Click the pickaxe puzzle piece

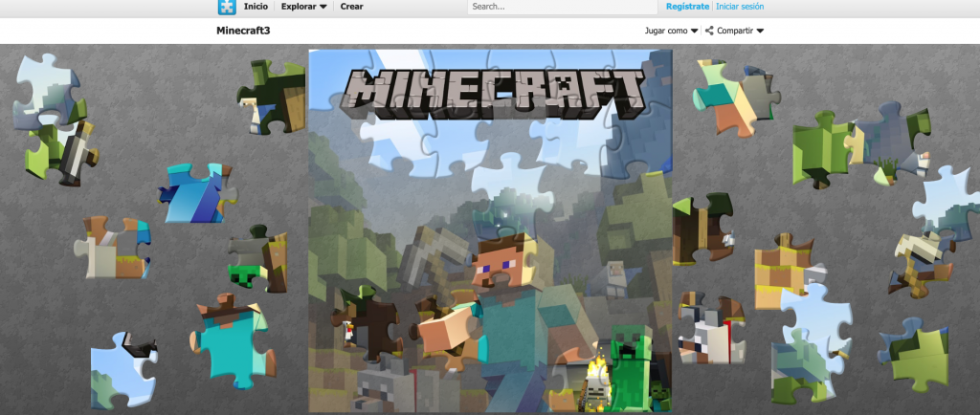(917, 258)
